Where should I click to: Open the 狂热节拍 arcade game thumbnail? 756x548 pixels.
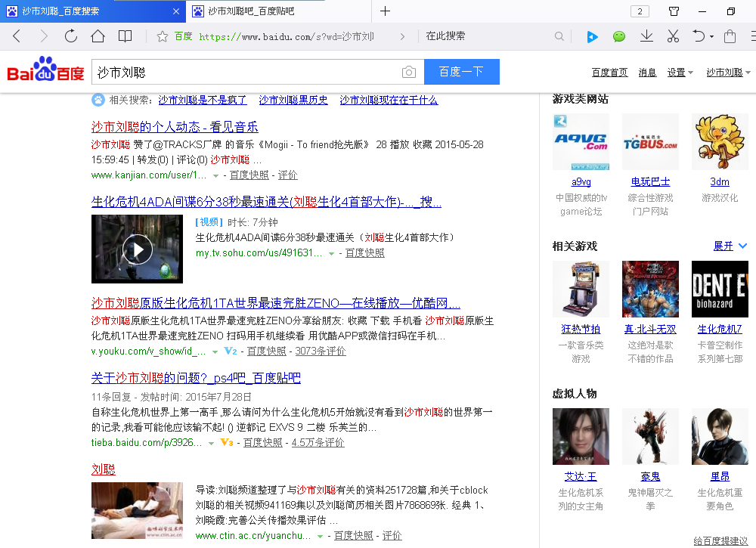click(x=581, y=289)
